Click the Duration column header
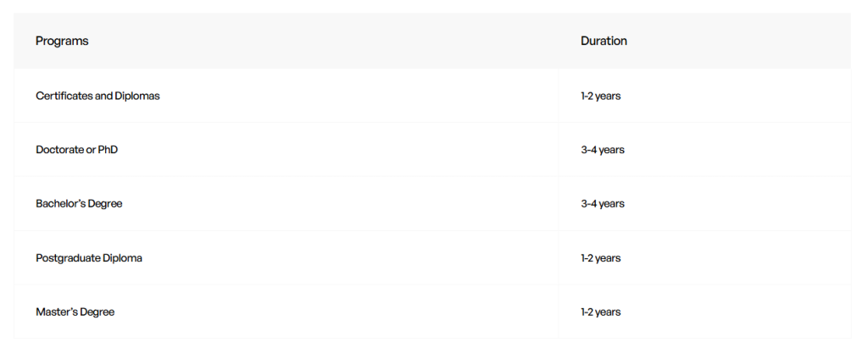 click(604, 41)
